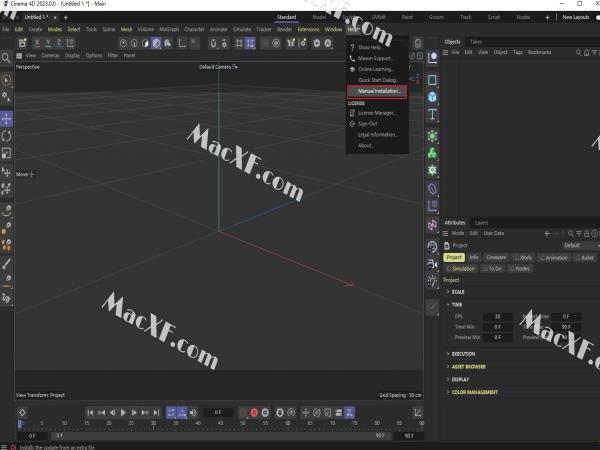The image size is (600, 450).
Task: Select the Project attribute tab button
Action: coord(454,258)
